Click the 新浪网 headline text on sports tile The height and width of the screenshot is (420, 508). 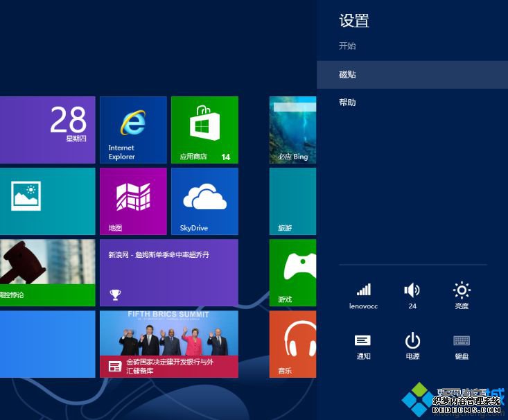click(159, 255)
